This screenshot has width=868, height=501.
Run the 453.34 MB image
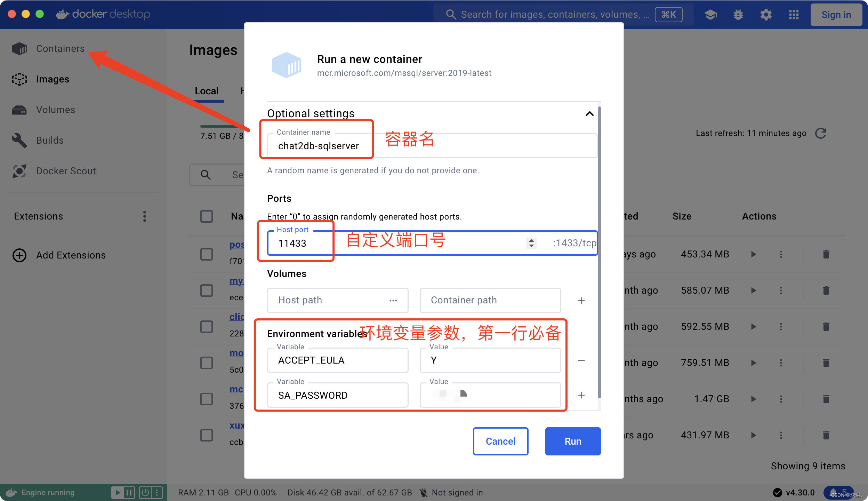(754, 254)
